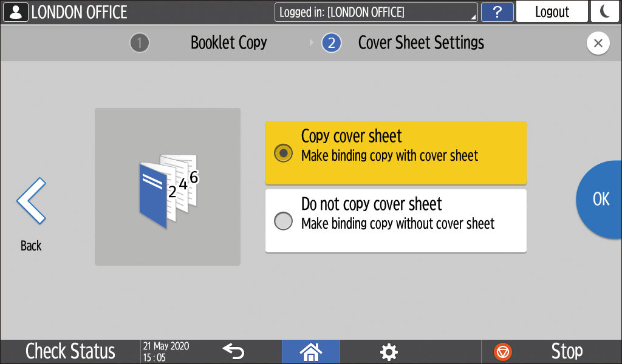Screen dimensions: 622x364
Task: Expand the Logged in user dropdown
Action: tap(376, 12)
